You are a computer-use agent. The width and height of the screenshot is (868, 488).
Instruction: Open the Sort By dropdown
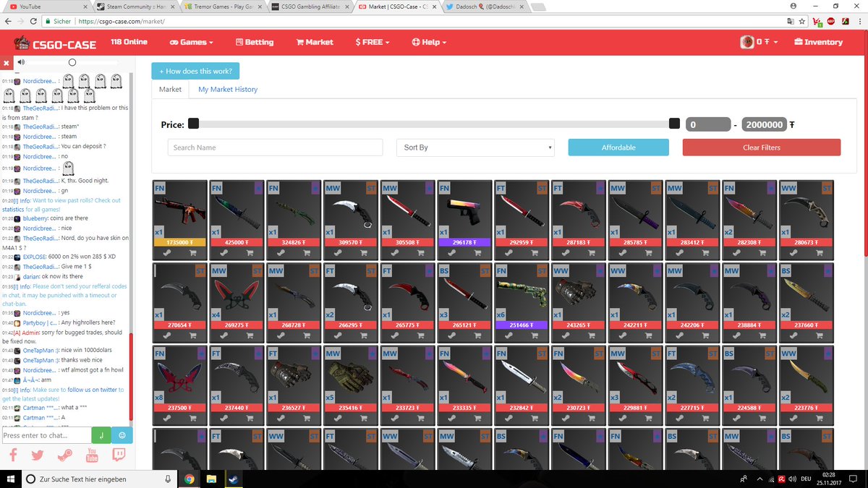[475, 147]
